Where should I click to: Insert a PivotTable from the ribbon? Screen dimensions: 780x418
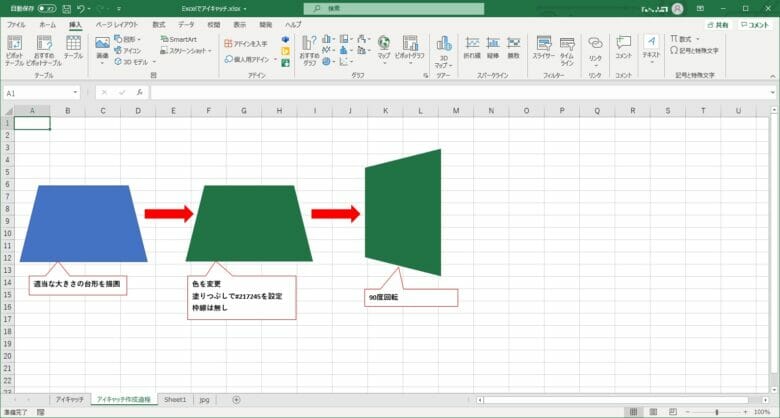point(15,48)
